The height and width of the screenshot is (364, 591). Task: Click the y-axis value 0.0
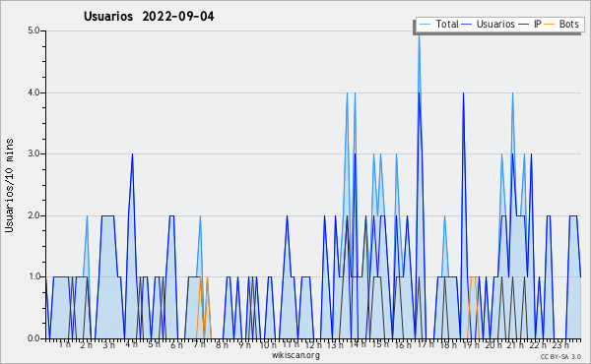(33, 338)
